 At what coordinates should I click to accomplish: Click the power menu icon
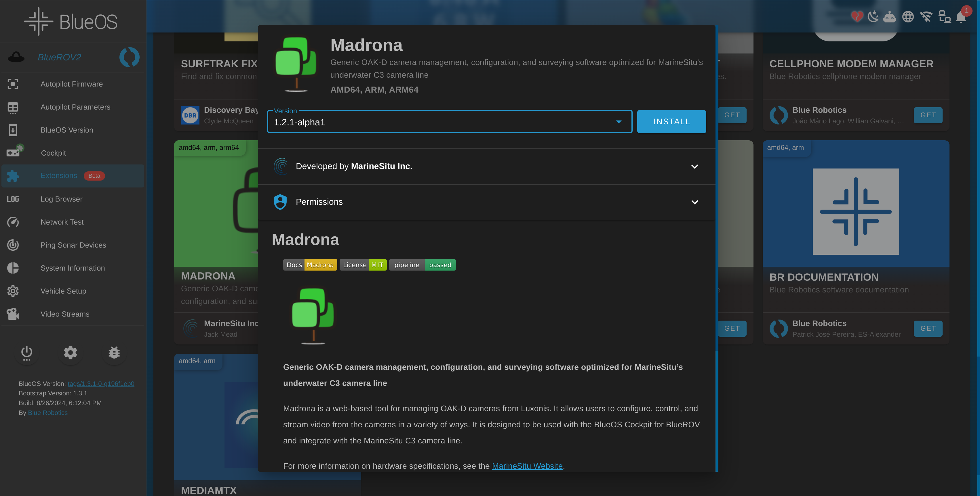(x=27, y=353)
